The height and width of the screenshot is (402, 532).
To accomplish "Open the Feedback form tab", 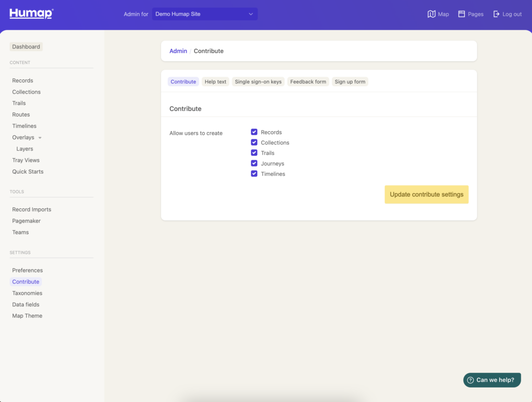I will pos(308,81).
